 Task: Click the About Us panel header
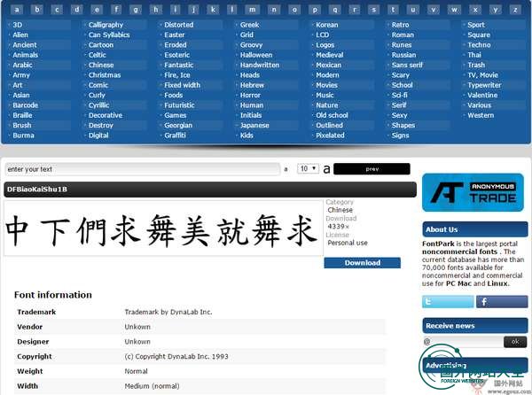(475, 229)
